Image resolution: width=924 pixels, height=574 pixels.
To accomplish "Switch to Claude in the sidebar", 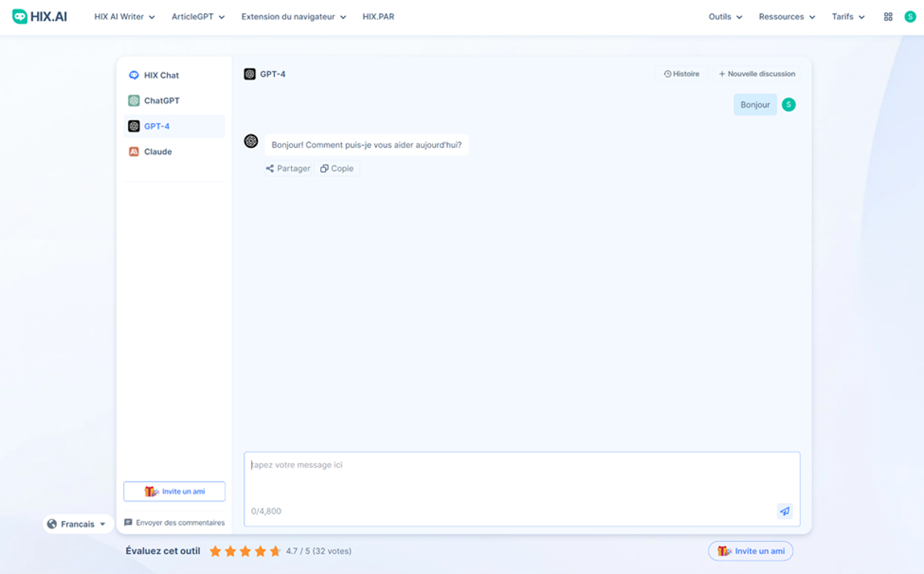I will coord(174,152).
